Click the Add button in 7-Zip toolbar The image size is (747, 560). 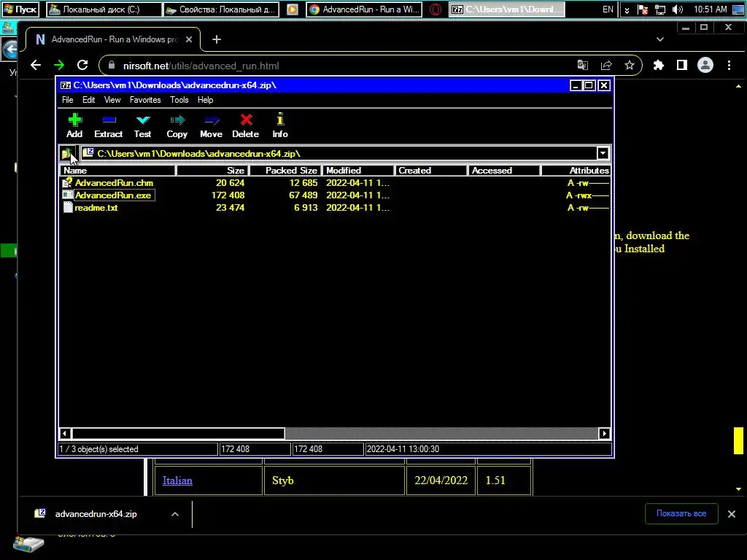tap(74, 126)
